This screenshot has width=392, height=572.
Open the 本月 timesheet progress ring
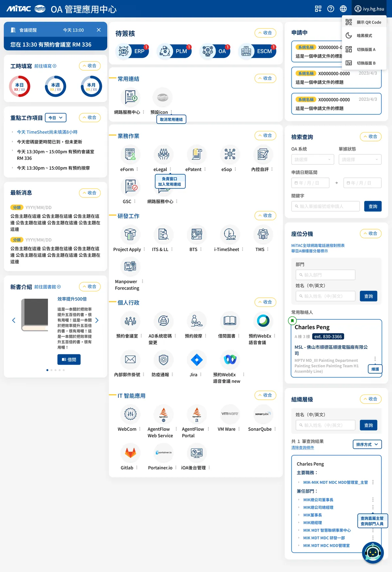[91, 87]
